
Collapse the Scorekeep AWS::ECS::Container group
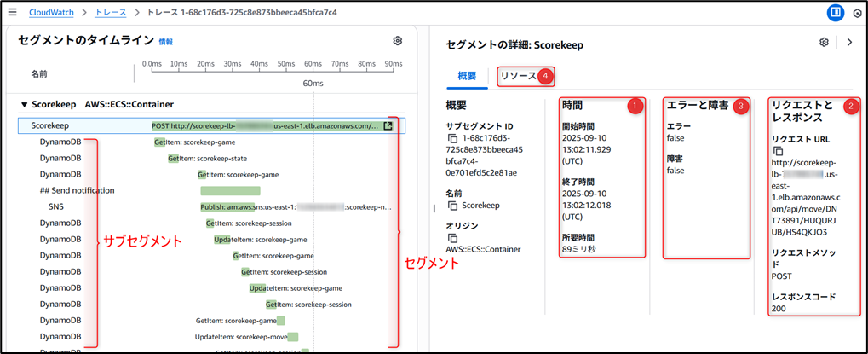click(24, 105)
